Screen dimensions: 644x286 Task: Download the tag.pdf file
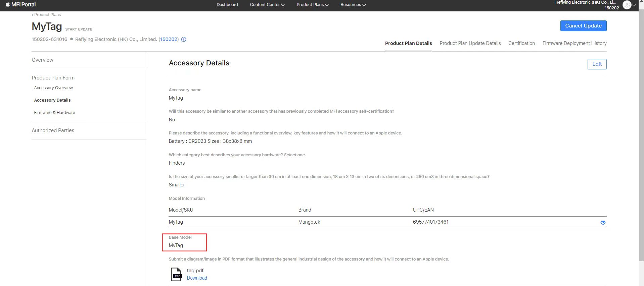[197, 278]
